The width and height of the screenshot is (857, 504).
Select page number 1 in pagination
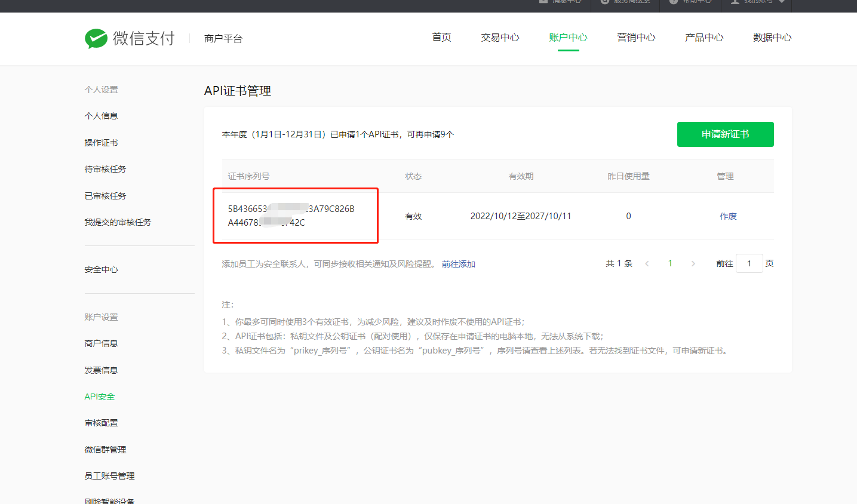[x=670, y=263]
